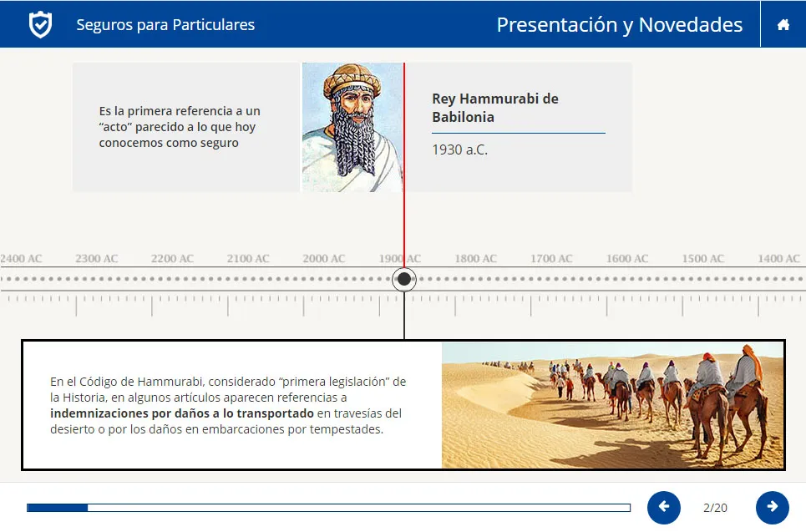Jump to 2200 AC on timeline
The width and height of the screenshot is (806, 532).
point(172,259)
